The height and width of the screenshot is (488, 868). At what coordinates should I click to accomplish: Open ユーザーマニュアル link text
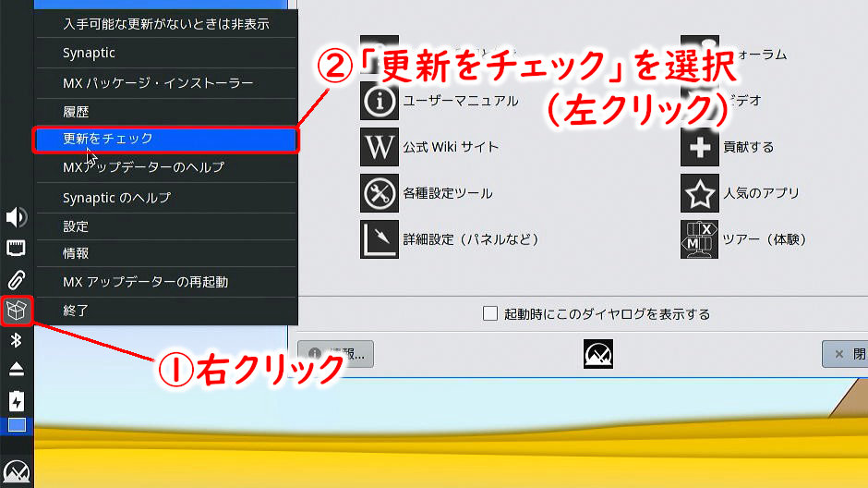click(461, 101)
